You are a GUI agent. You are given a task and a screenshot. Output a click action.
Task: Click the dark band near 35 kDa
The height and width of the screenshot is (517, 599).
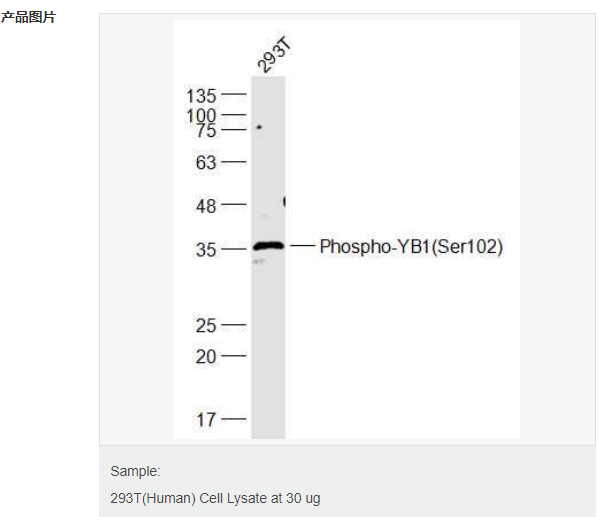(269, 246)
